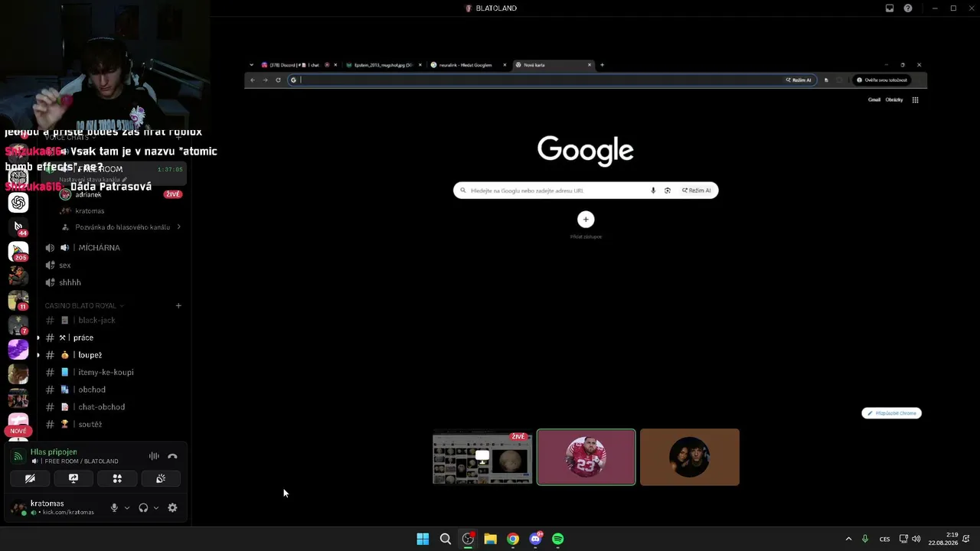Open the purple server icon in sidebar
Viewport: 980px width, 551px height.
point(18,349)
